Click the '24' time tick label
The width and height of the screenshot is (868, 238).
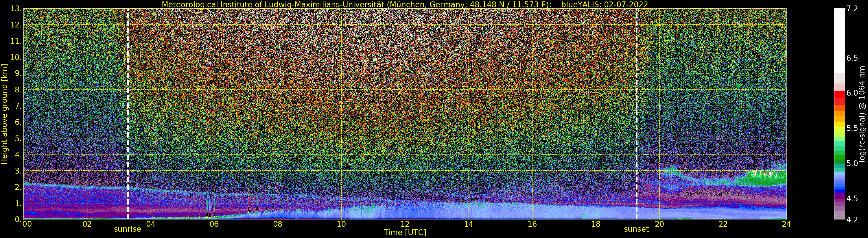click(x=786, y=224)
